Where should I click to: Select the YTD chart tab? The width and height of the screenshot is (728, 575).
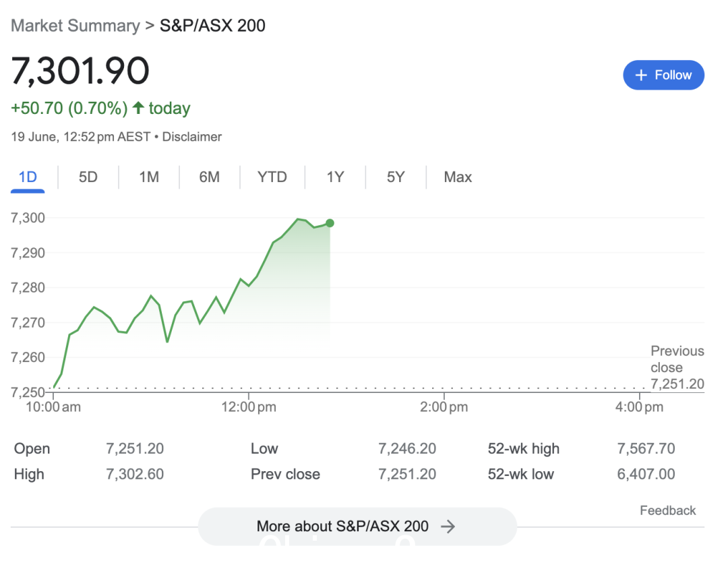272,177
